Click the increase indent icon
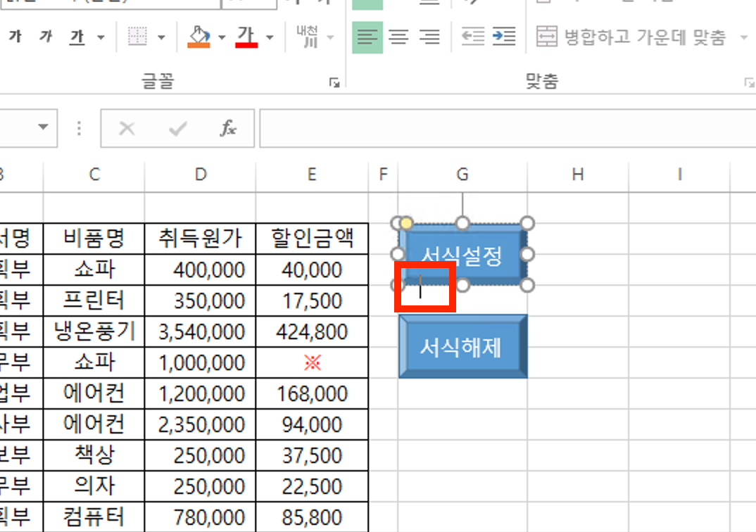Viewport: 756px width, 532px height. coord(504,37)
